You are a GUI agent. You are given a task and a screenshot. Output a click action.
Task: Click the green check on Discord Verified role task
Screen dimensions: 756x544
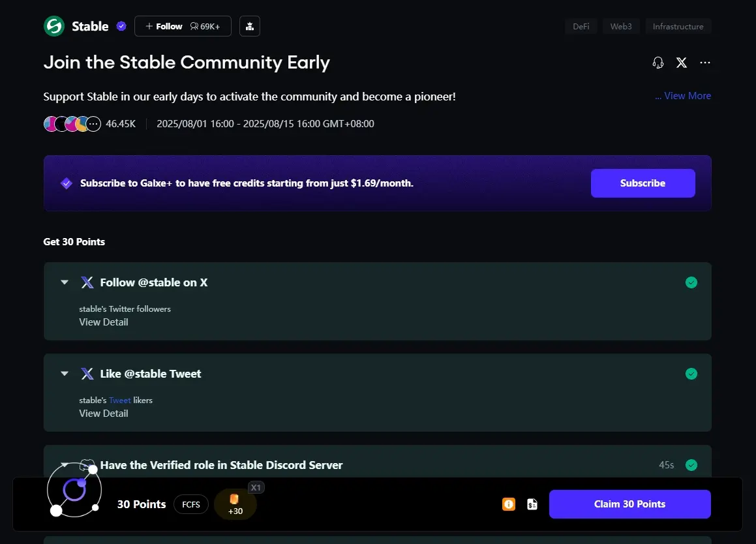click(x=691, y=465)
